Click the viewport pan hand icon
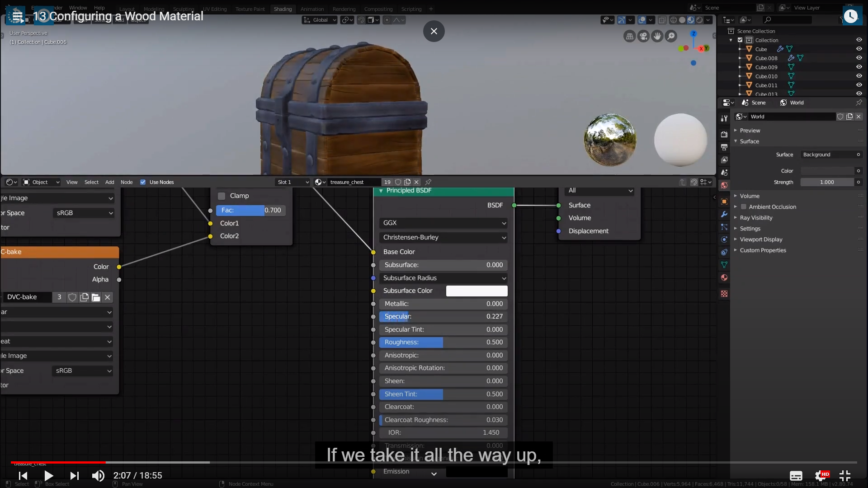Screen dimensions: 868x488 (657, 36)
